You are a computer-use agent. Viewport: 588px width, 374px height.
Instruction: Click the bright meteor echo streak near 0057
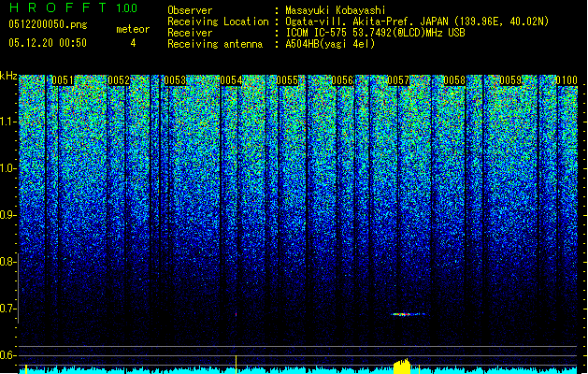(x=408, y=314)
